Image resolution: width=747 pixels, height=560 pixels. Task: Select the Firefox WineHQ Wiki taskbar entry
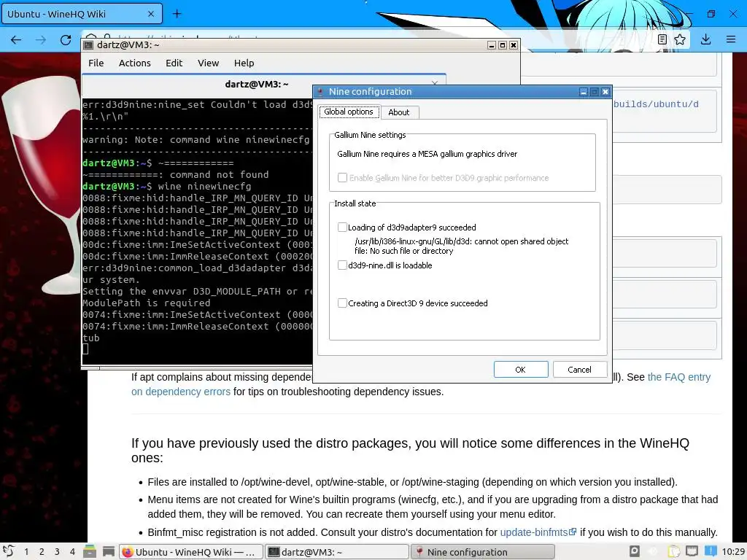(x=191, y=552)
